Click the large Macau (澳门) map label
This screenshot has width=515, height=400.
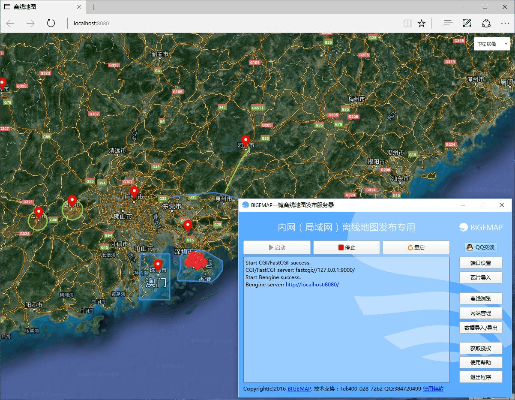pos(156,283)
